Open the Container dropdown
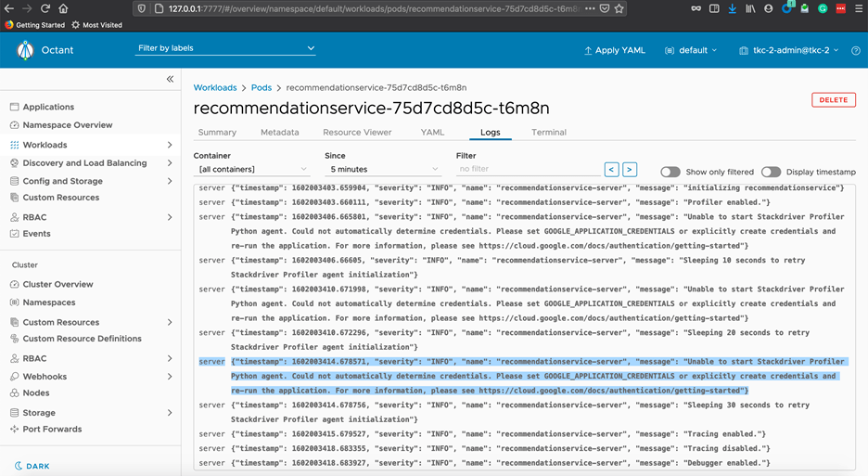The height and width of the screenshot is (476, 868). (x=252, y=170)
